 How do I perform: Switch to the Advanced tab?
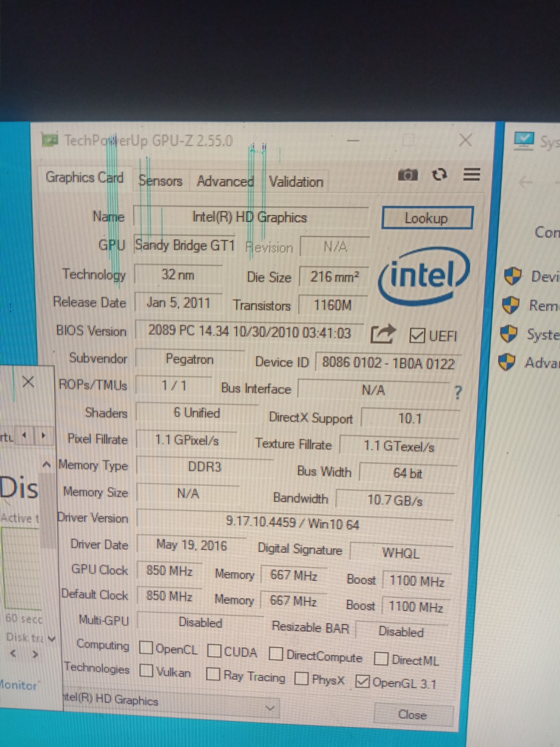[x=225, y=181]
